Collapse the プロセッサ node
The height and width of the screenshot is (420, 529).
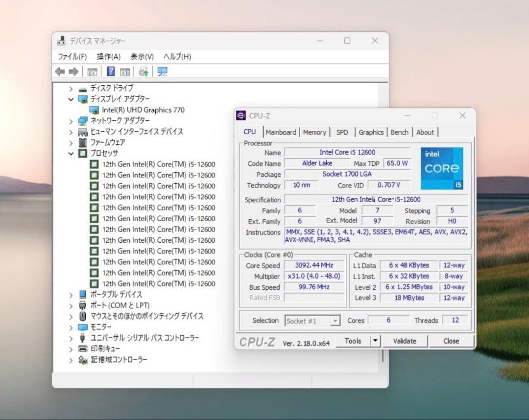coord(71,154)
